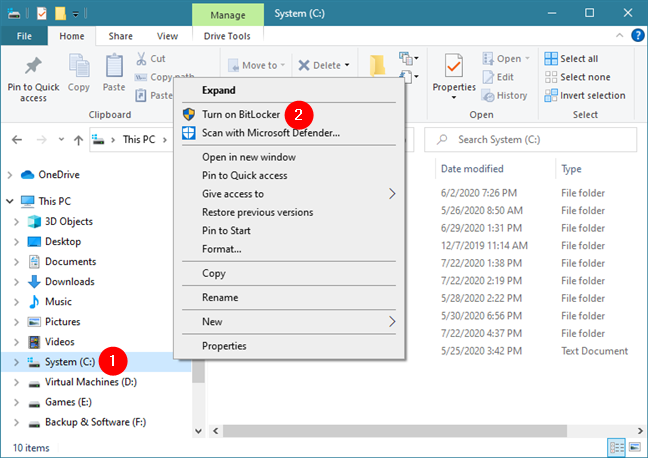
Task: Click the Properties checkmark icon in ribbon
Action: point(454,65)
